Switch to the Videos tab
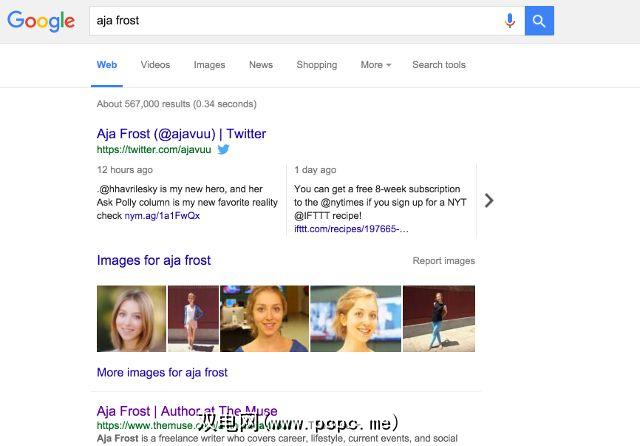This screenshot has width=640, height=446. [155, 65]
